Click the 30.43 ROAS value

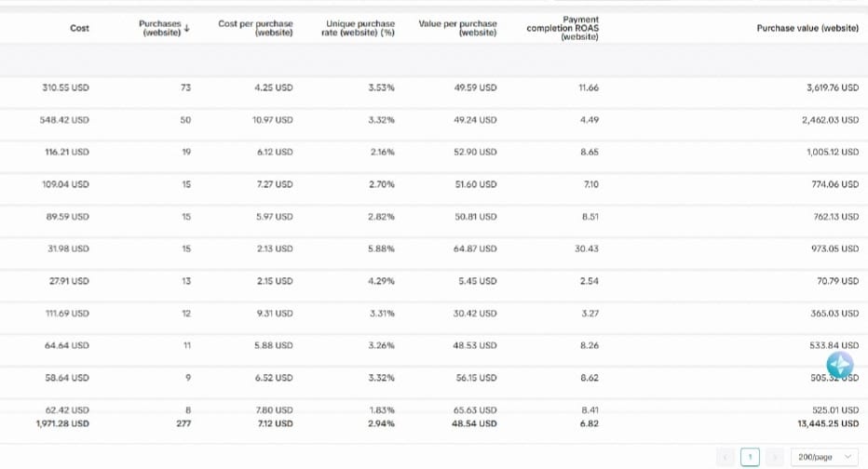coord(587,248)
